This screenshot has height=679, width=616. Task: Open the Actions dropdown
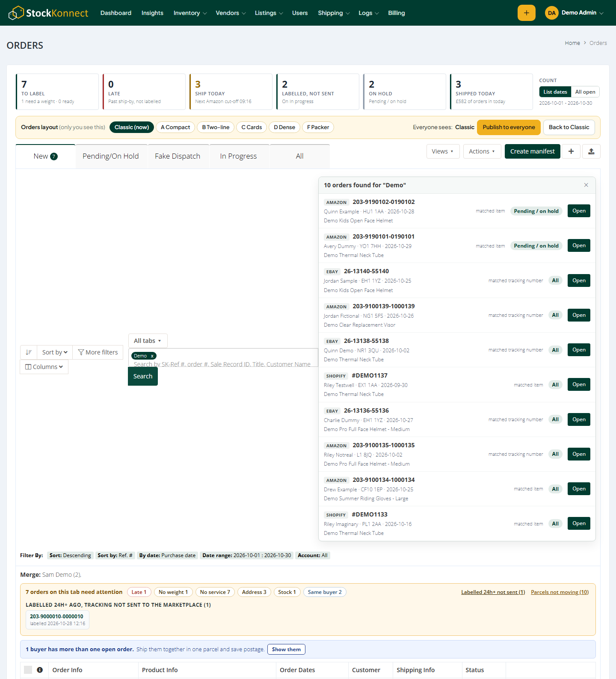pyautogui.click(x=482, y=151)
